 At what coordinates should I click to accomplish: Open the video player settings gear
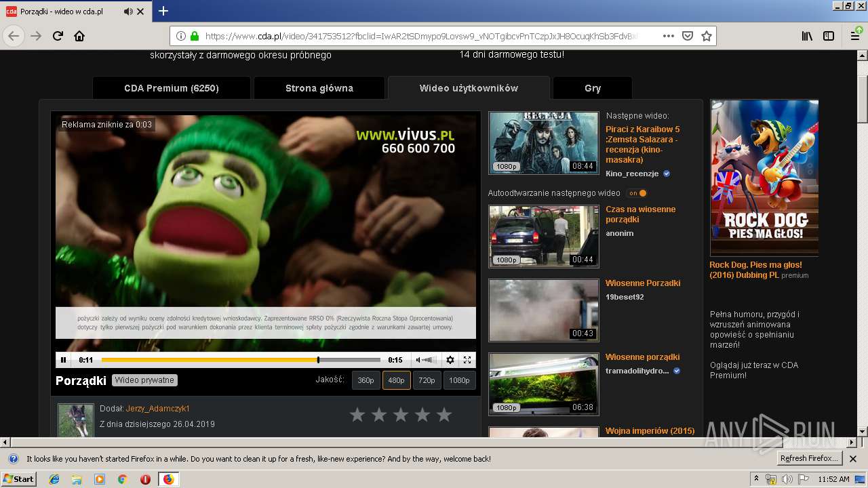point(450,360)
